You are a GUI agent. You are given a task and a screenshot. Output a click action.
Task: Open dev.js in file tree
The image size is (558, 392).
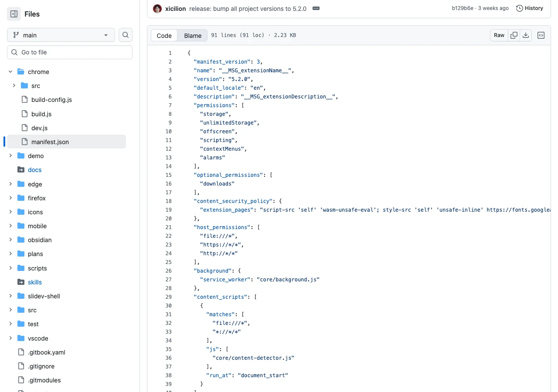click(39, 128)
